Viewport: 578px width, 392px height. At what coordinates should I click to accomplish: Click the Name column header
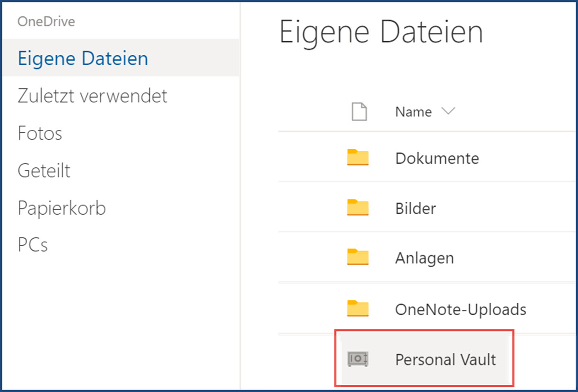point(413,112)
